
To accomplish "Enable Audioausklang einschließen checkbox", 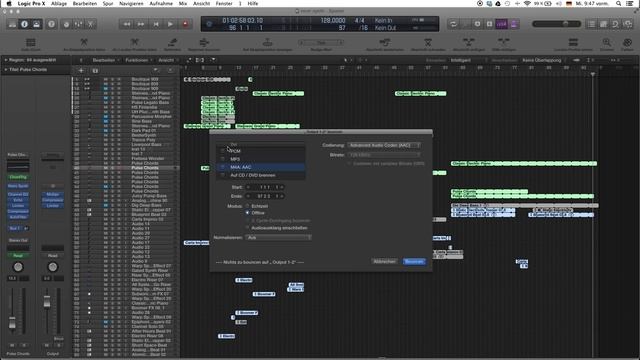I will point(247,228).
